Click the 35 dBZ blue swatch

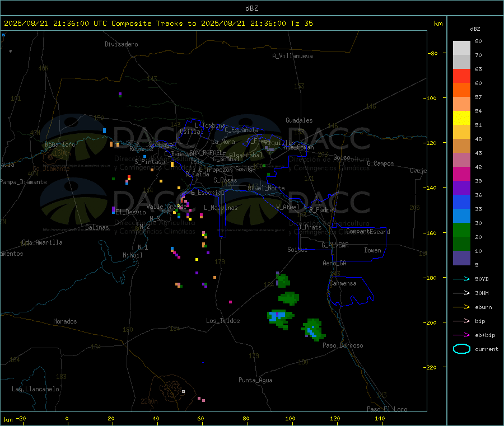pyautogui.click(x=461, y=202)
